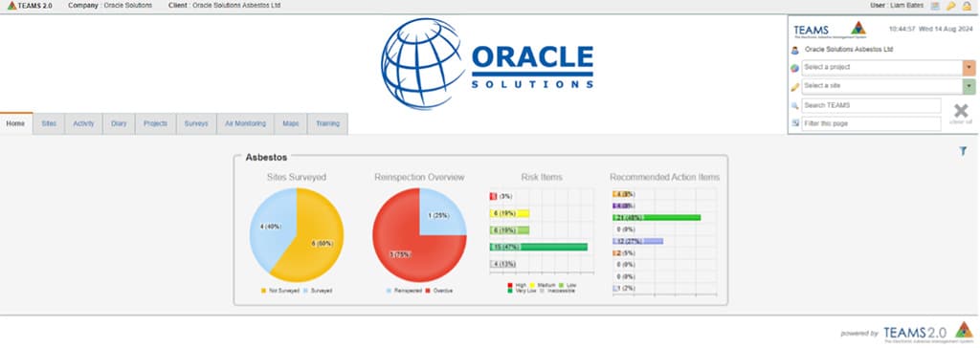
Task: Toggle the Not Surveyed legend swatch
Action: [264, 291]
